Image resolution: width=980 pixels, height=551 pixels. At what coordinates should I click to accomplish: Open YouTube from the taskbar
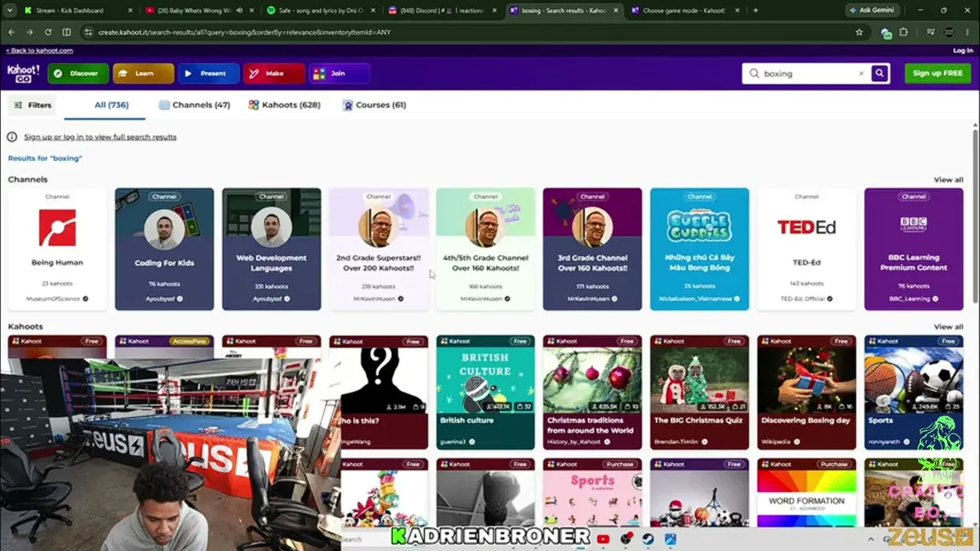pos(603,539)
